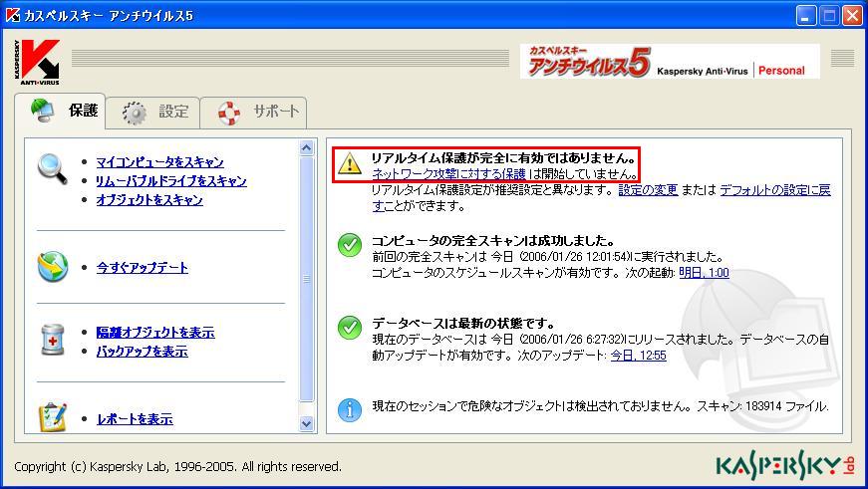
Task: Click the left panel scroll up arrow
Action: 307,147
